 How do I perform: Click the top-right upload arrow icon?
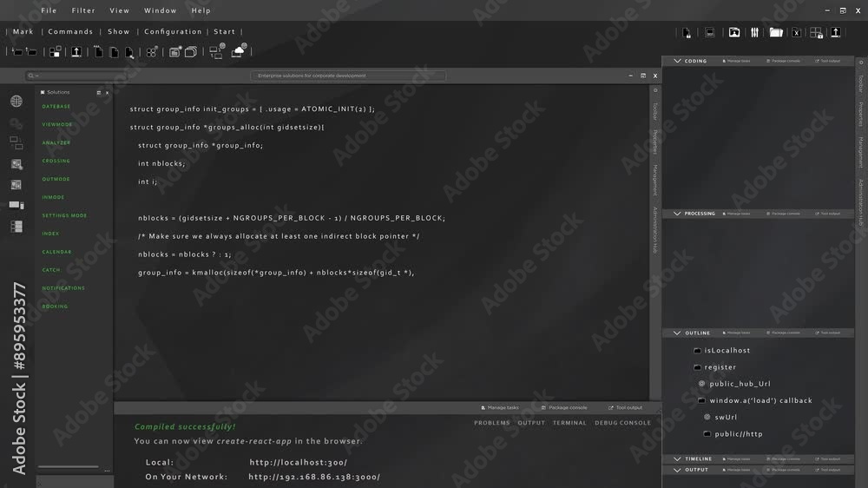pyautogui.click(x=836, y=33)
